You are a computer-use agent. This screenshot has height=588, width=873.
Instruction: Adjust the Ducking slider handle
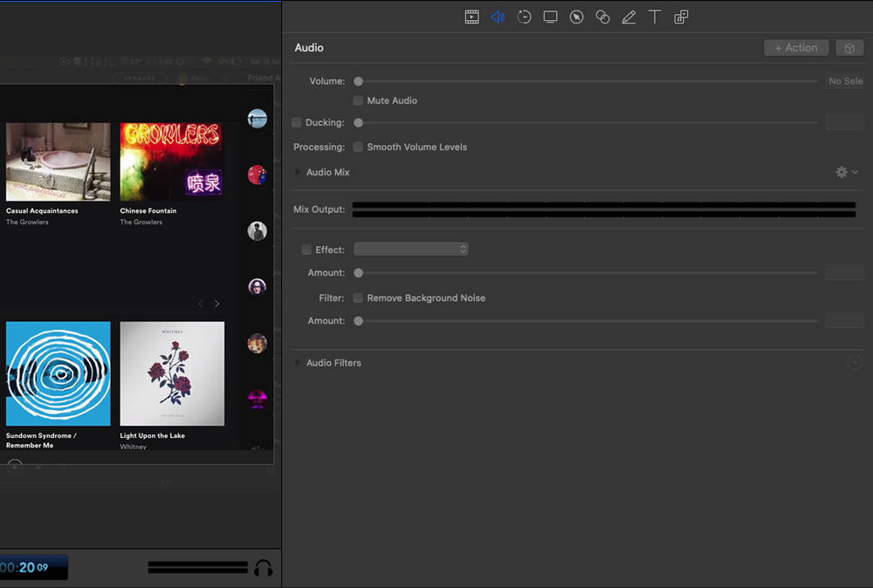click(359, 122)
